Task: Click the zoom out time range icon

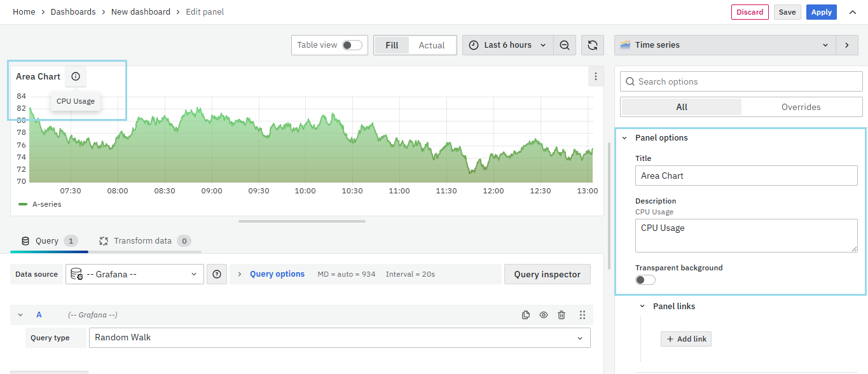Action: (565, 45)
